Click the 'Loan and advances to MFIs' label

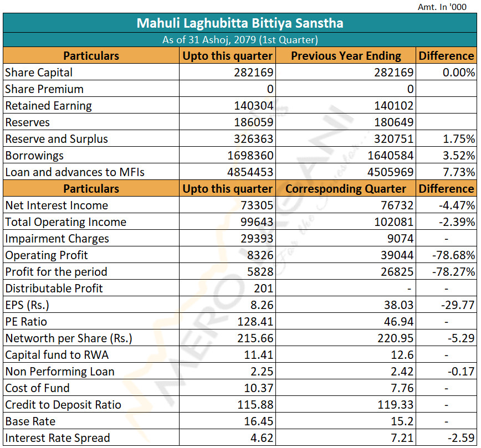(75, 172)
